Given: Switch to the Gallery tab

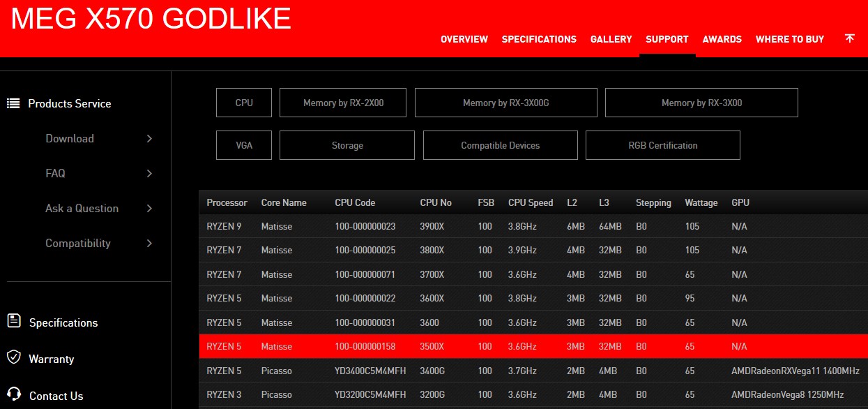Looking at the screenshot, I should click(x=611, y=39).
